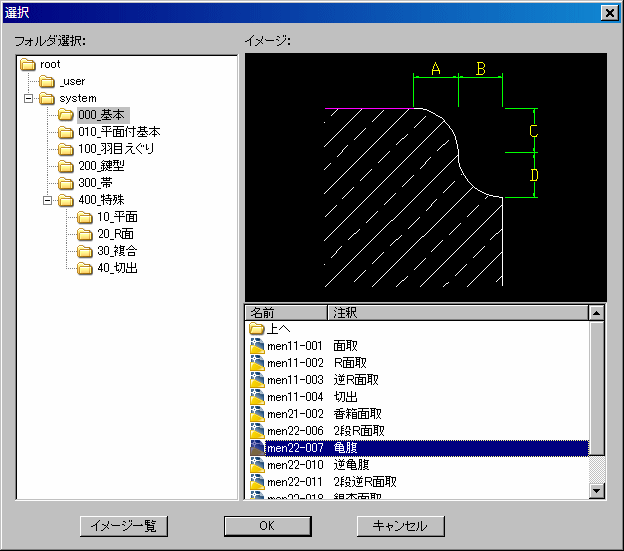Viewport: 624px width, 551px height.
Task: Click the men11-004 file icon
Action: click(257, 397)
